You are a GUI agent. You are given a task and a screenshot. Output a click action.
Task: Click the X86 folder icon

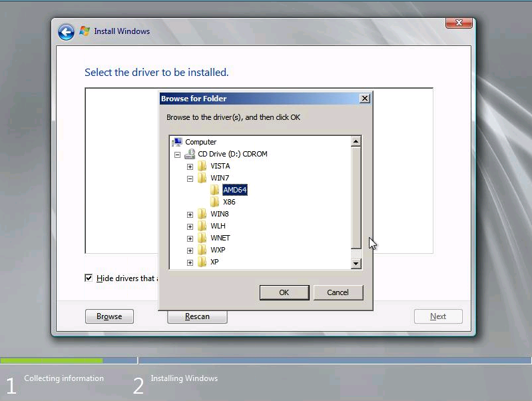(x=215, y=202)
